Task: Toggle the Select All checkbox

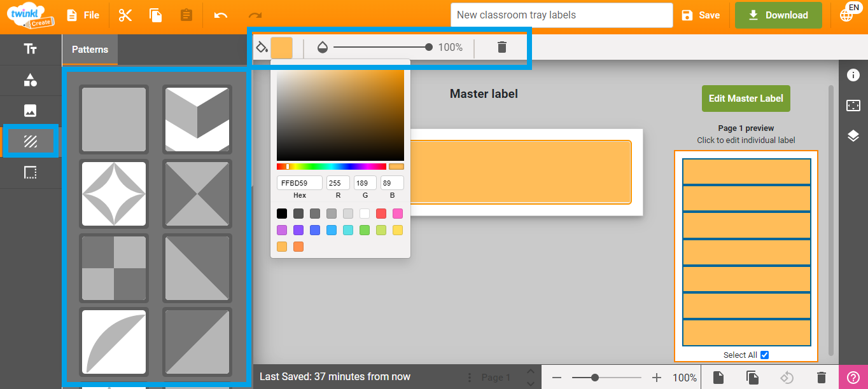Action: click(765, 355)
